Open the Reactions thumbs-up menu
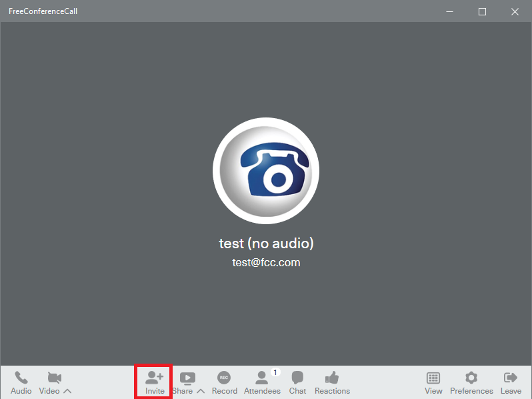Screen dimensions: 532x399 coord(332,378)
